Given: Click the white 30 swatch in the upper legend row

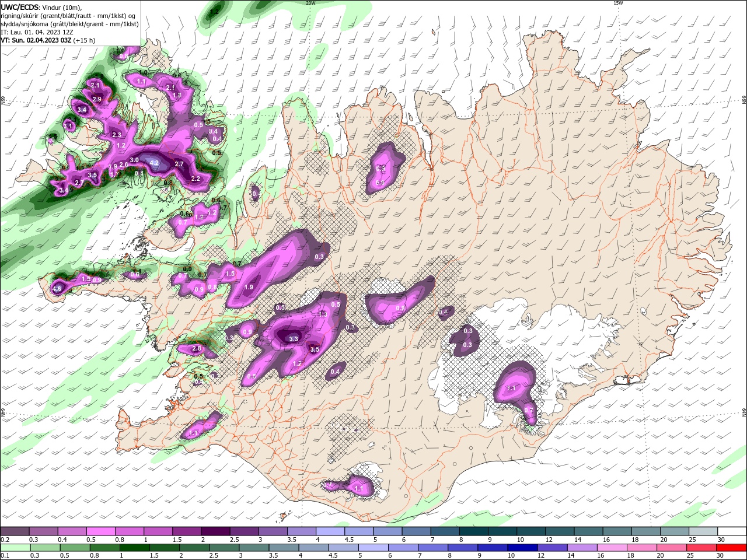Looking at the screenshot, I should [x=732, y=531].
